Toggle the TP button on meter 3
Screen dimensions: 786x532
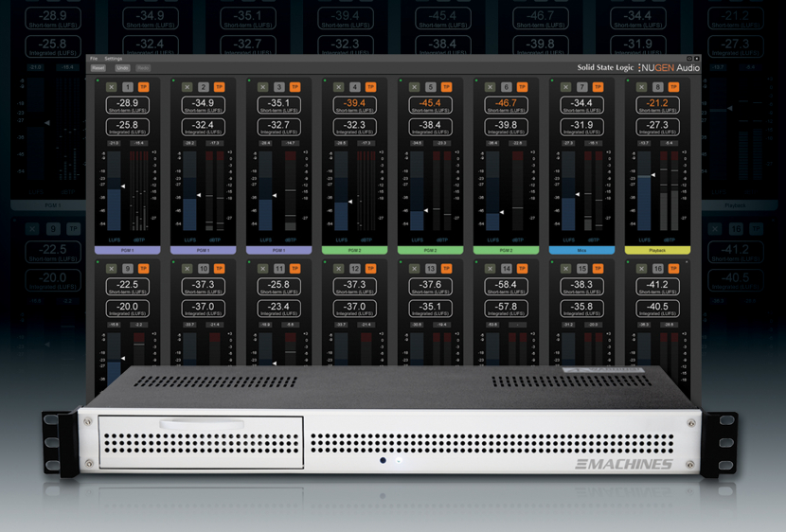tap(295, 87)
